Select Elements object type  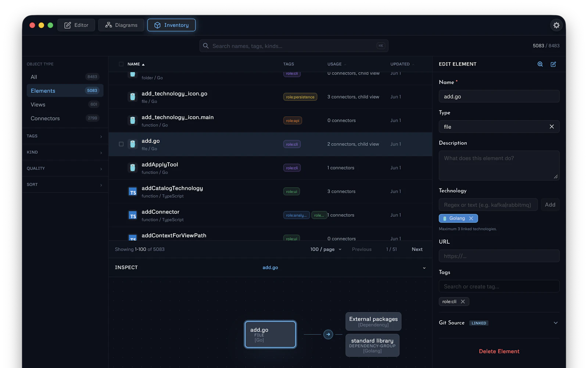coord(65,91)
